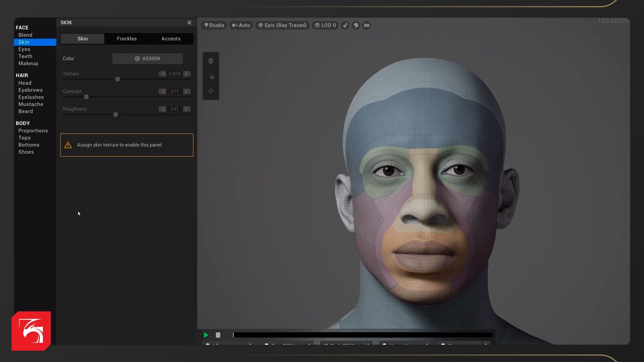Increase Texture value with right arrow
The image size is (644, 362).
(186, 74)
